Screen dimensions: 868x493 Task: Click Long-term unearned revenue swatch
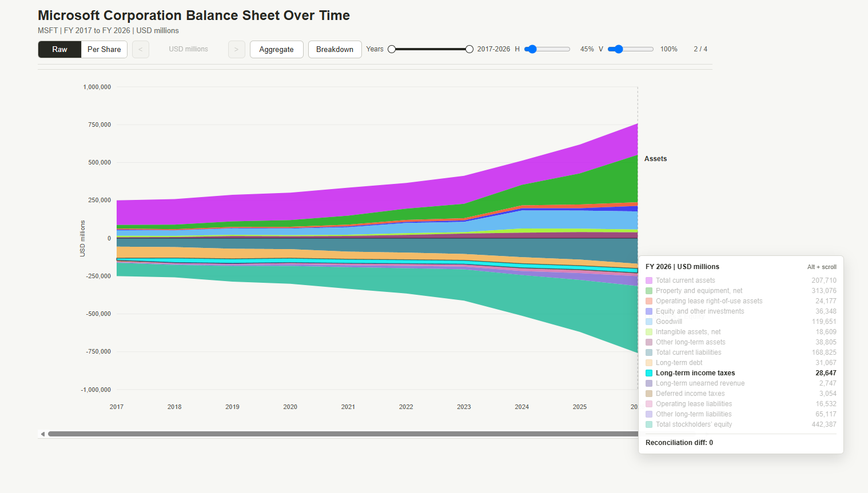click(649, 383)
